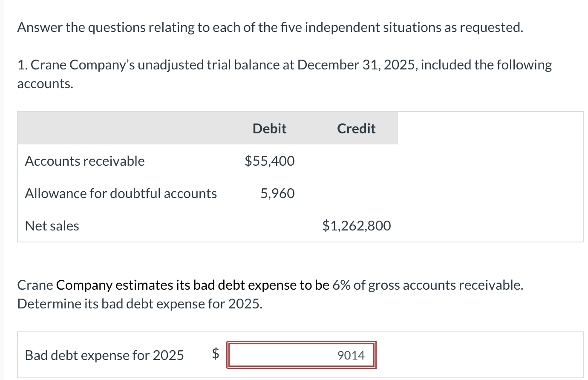Click the word 'accounts.' ending question one
588x380 pixels.
coord(45,83)
